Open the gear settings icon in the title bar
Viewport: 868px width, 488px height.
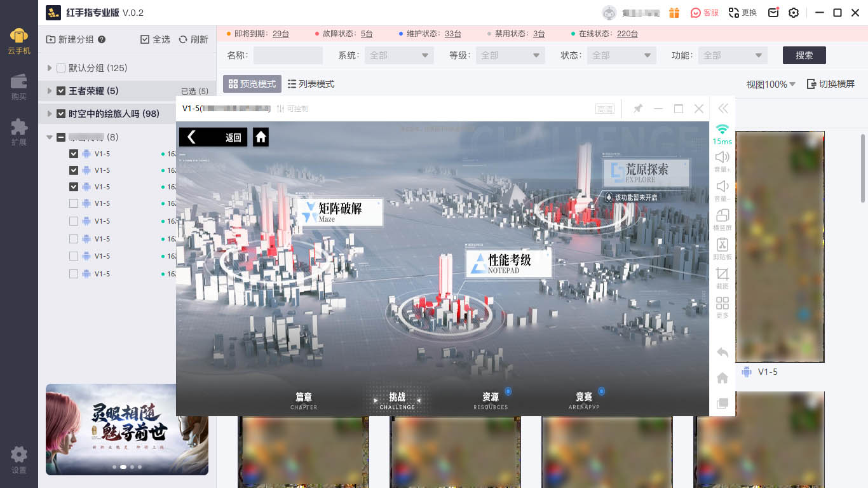pos(794,13)
